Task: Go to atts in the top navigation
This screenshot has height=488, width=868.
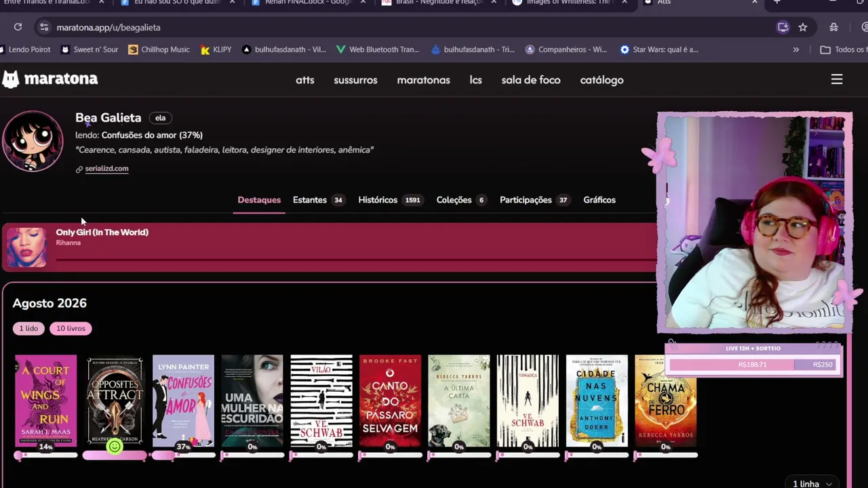Action: (x=305, y=80)
